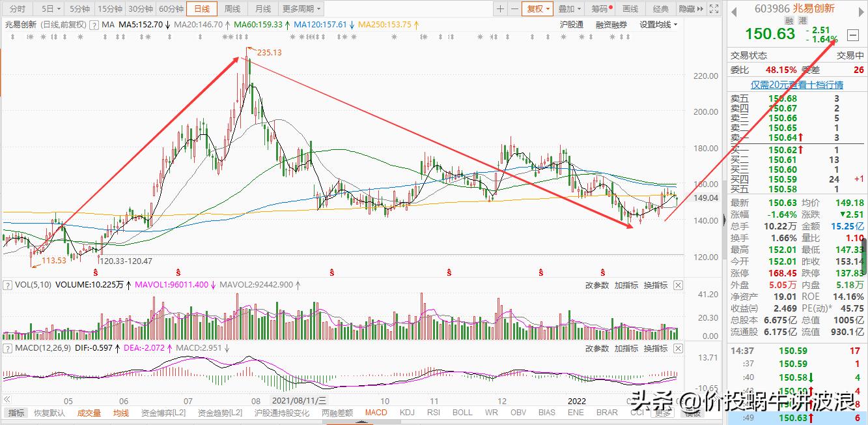
Task: Zoom out with the minus icon
Action: point(514,9)
